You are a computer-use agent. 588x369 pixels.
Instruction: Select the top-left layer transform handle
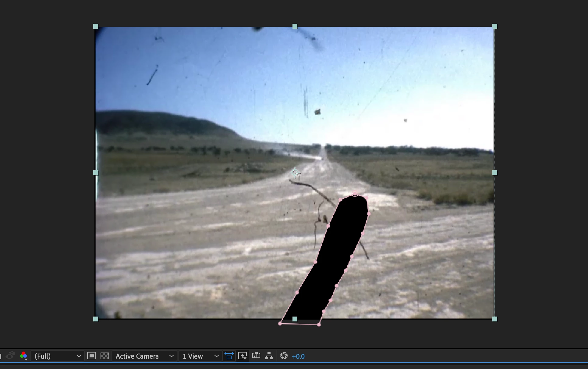click(x=96, y=27)
